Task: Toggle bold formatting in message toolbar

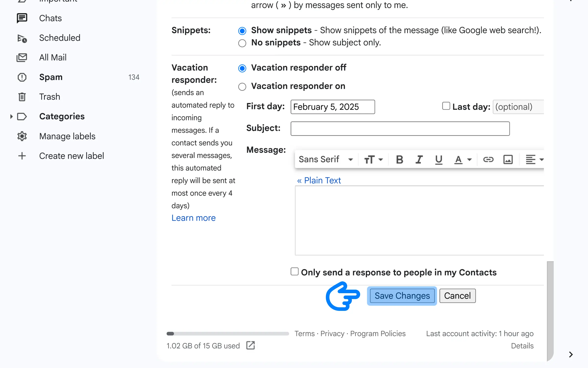Action: (x=400, y=159)
